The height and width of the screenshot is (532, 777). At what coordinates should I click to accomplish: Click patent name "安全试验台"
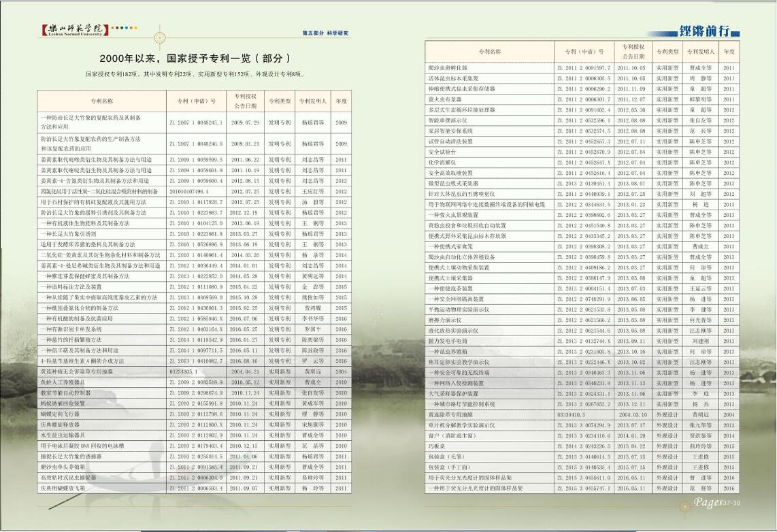point(442,152)
